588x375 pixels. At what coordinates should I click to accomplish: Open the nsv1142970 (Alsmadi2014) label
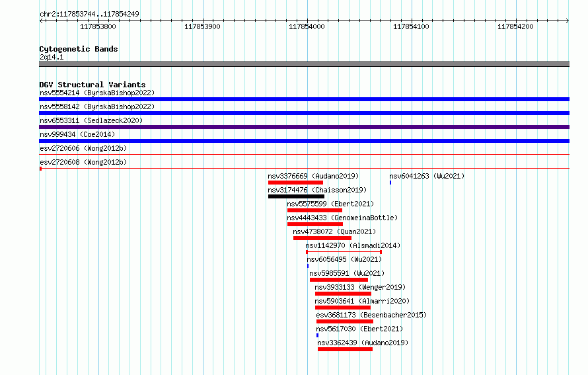coord(353,245)
